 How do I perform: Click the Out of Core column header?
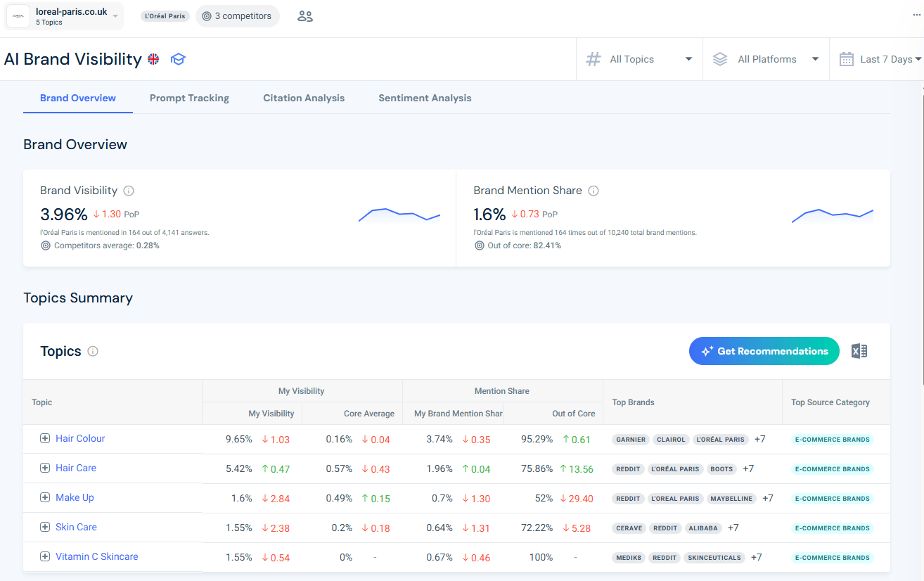click(553, 414)
